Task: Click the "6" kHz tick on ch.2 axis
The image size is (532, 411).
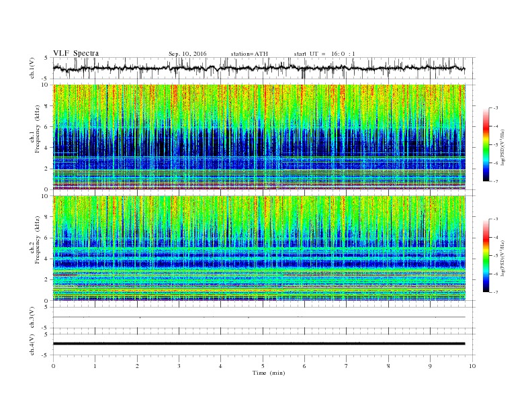Action: pos(47,238)
